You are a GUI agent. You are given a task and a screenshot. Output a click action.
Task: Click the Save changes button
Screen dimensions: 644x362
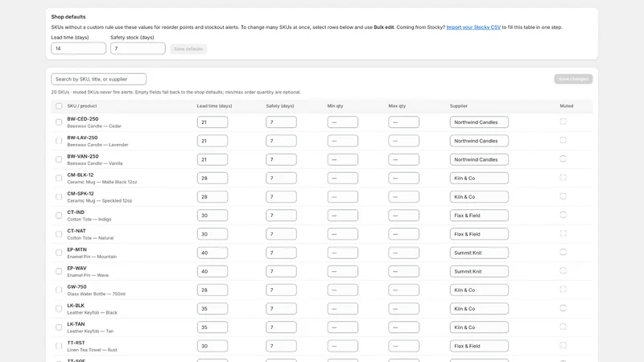pyautogui.click(x=573, y=79)
